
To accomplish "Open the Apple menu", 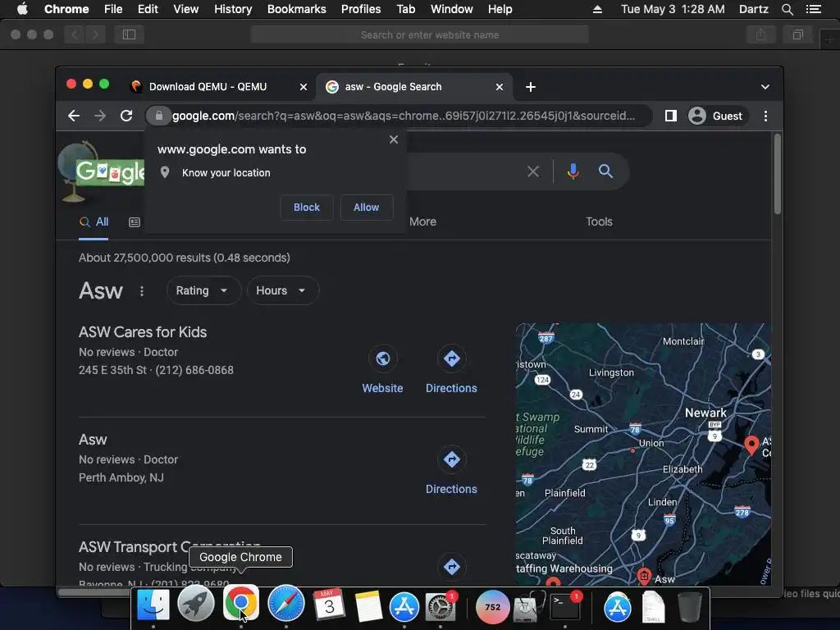I will coord(22,9).
